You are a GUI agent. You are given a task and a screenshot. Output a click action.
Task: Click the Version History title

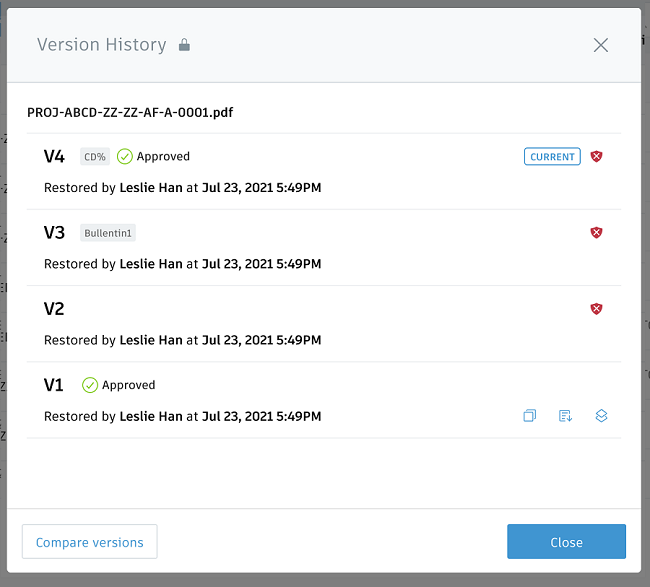[x=101, y=45]
